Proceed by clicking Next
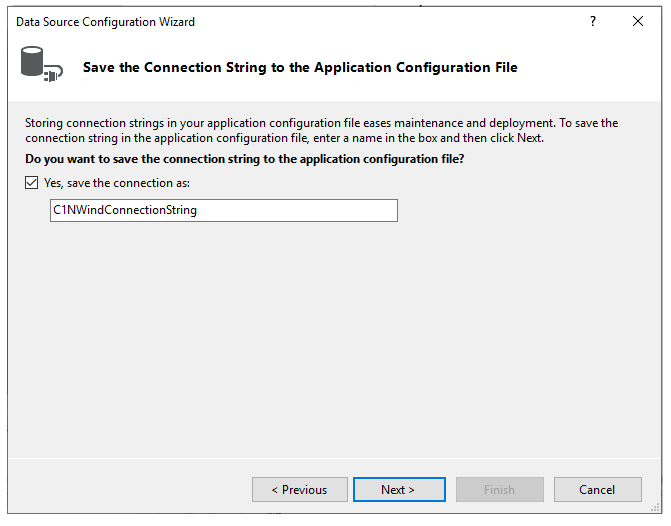The height and width of the screenshot is (526, 671). [398, 490]
